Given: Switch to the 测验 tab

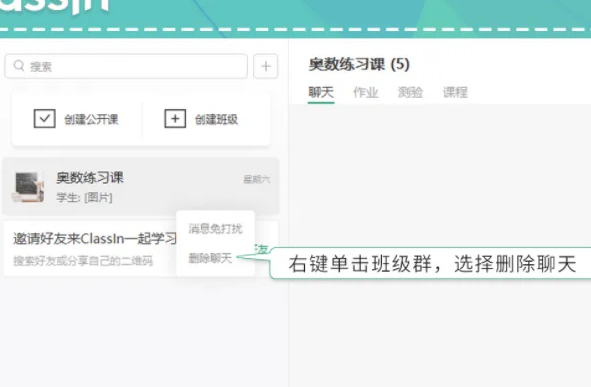Looking at the screenshot, I should click(410, 92).
